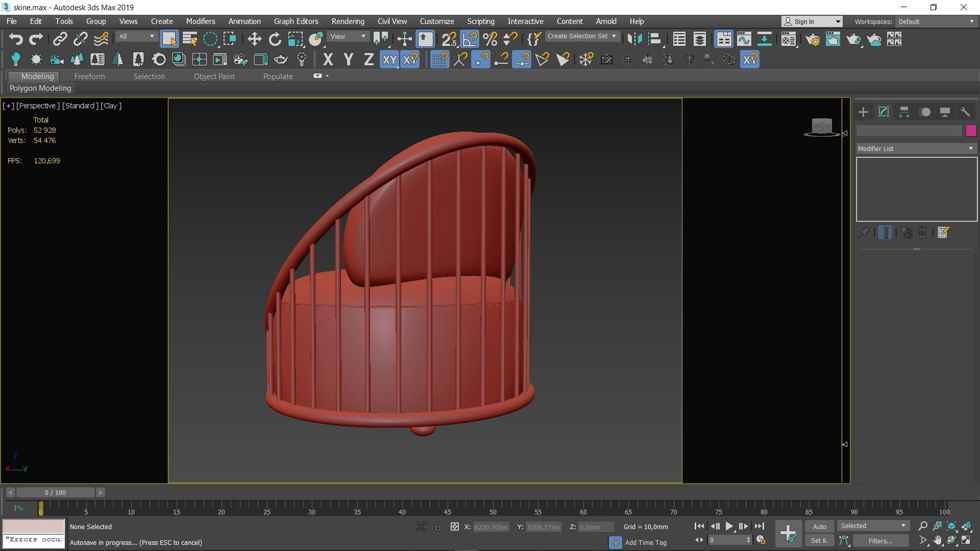The width and height of the screenshot is (980, 551).
Task: Open the Workspaces Default dropdown
Action: click(x=936, y=21)
